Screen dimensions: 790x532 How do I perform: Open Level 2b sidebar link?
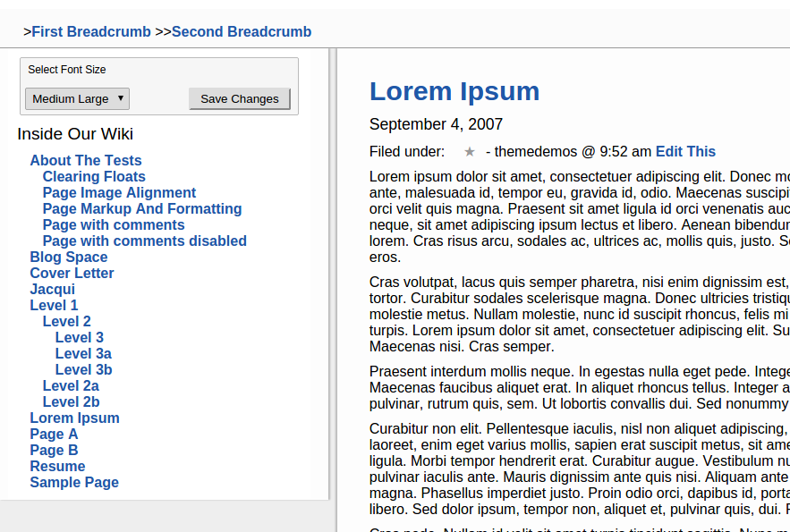(x=72, y=402)
